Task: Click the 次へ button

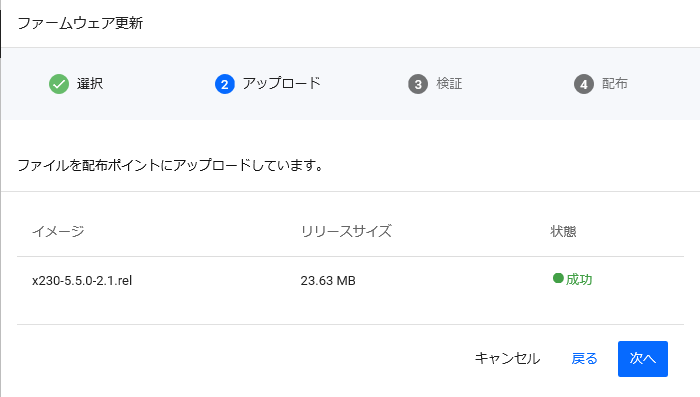Action: tap(643, 359)
